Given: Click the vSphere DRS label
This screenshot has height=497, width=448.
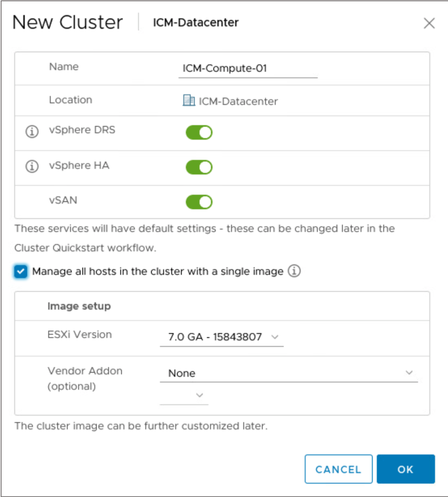Looking at the screenshot, I should pyautogui.click(x=82, y=130).
